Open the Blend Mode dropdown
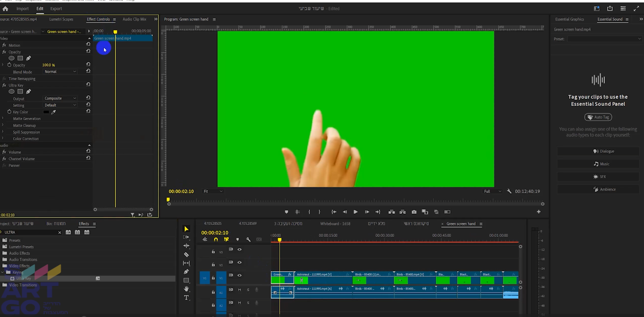 pos(60,72)
